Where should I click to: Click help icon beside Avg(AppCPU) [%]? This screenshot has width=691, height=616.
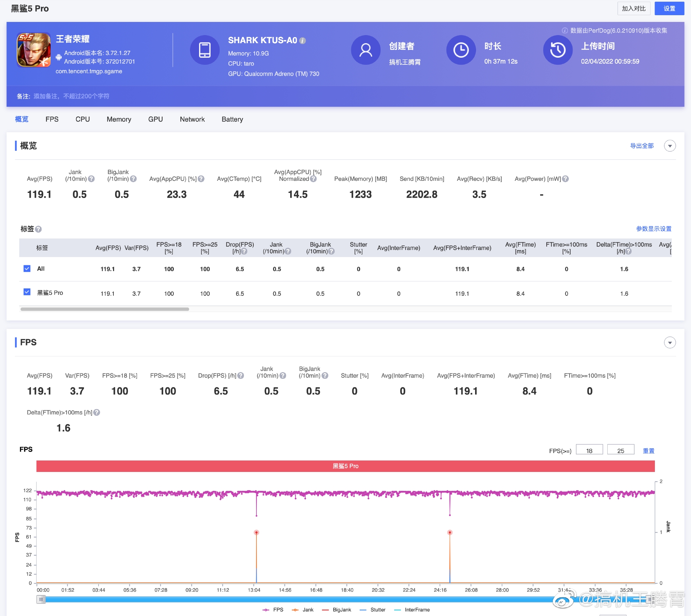pos(201,179)
